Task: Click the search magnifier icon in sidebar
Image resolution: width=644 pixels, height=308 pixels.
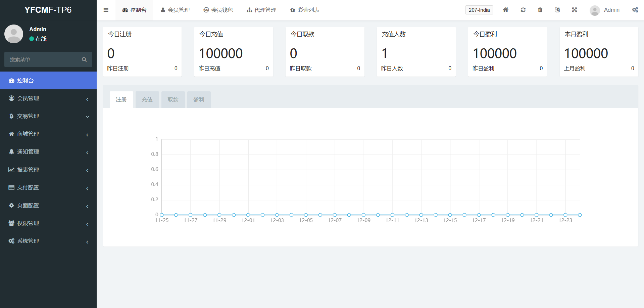Action: tap(84, 59)
